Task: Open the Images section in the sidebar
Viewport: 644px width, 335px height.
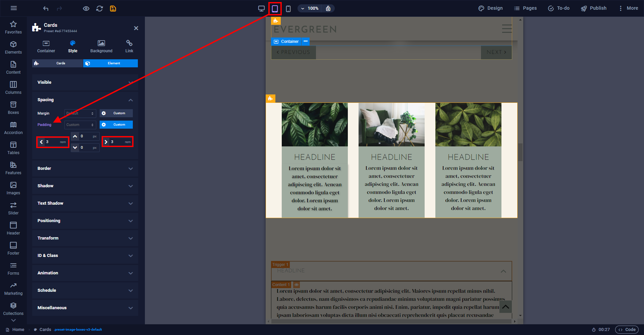Action: tap(13, 188)
